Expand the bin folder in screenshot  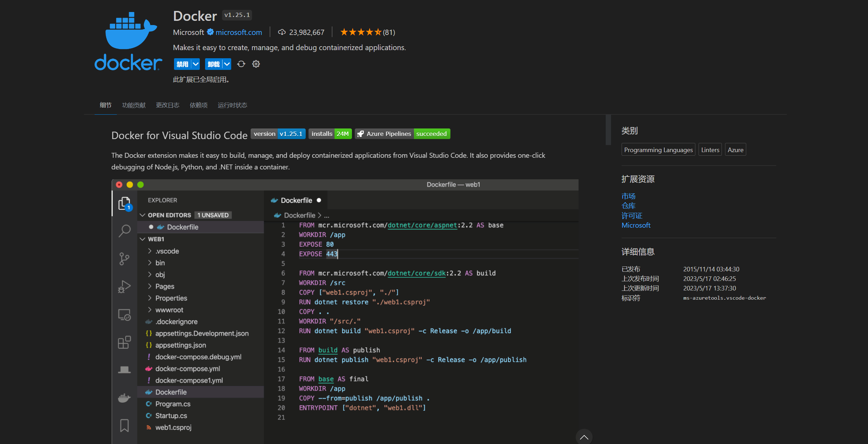[150, 263]
